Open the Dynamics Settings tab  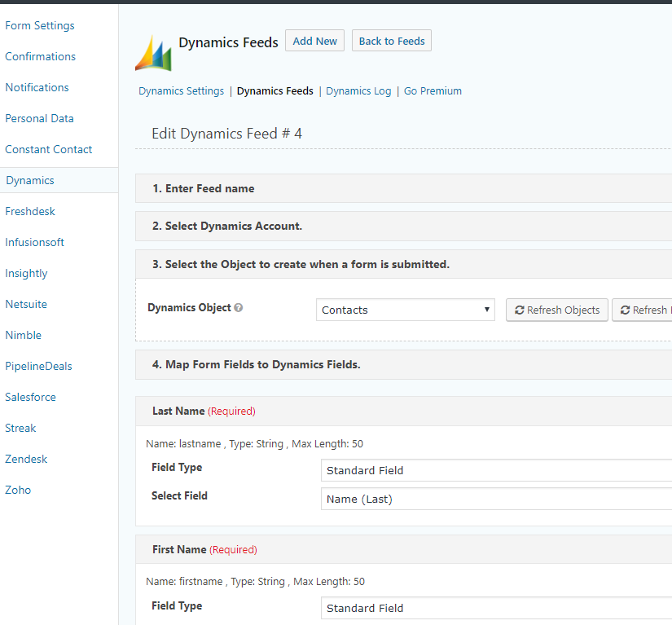coord(182,91)
